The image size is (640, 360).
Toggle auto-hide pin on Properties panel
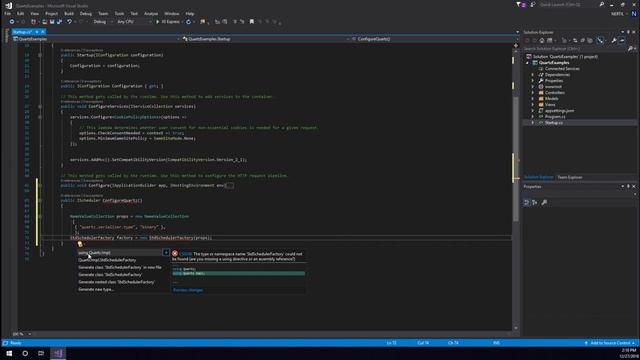629,187
